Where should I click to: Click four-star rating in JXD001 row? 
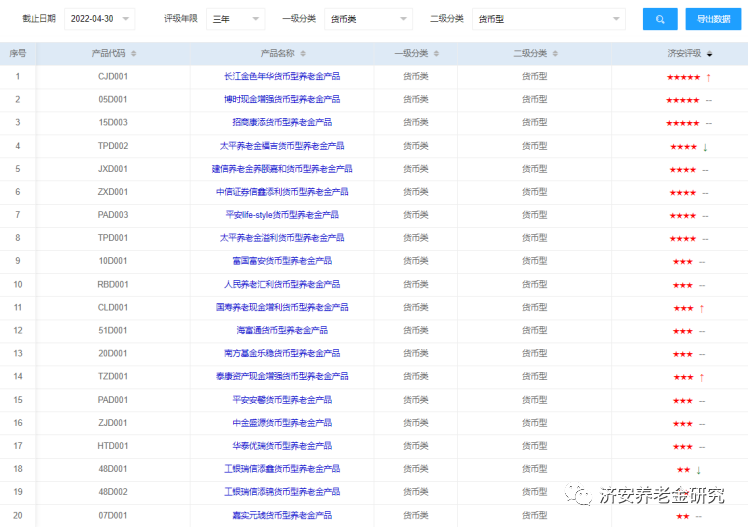click(683, 170)
